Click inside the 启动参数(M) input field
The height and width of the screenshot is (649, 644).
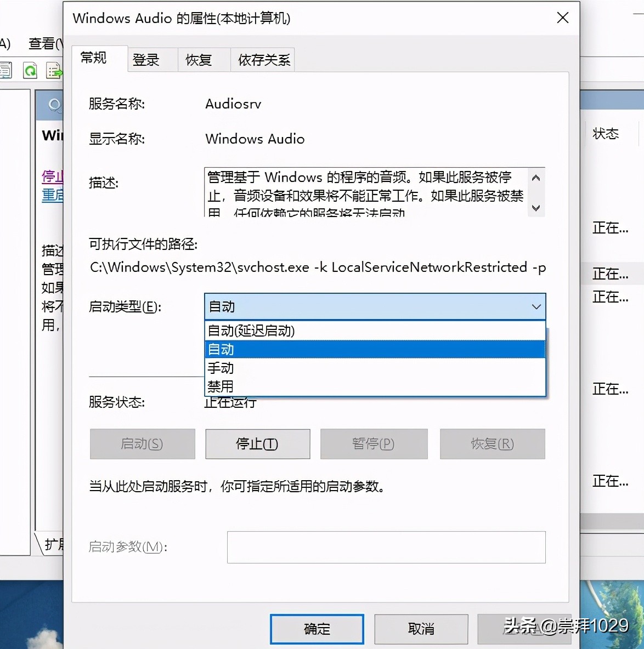386,547
